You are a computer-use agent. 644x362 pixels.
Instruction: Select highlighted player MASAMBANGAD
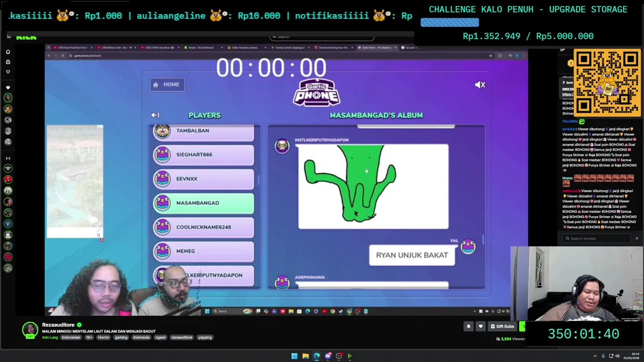pyautogui.click(x=204, y=203)
